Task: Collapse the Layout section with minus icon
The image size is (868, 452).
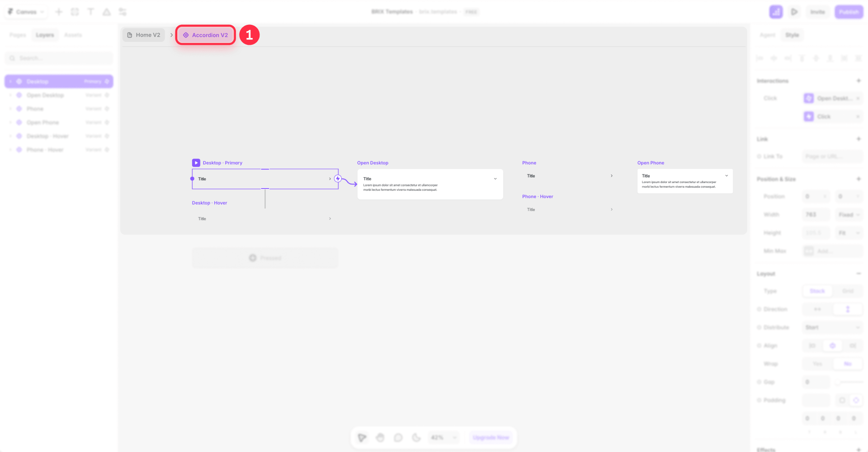Action: (x=859, y=273)
